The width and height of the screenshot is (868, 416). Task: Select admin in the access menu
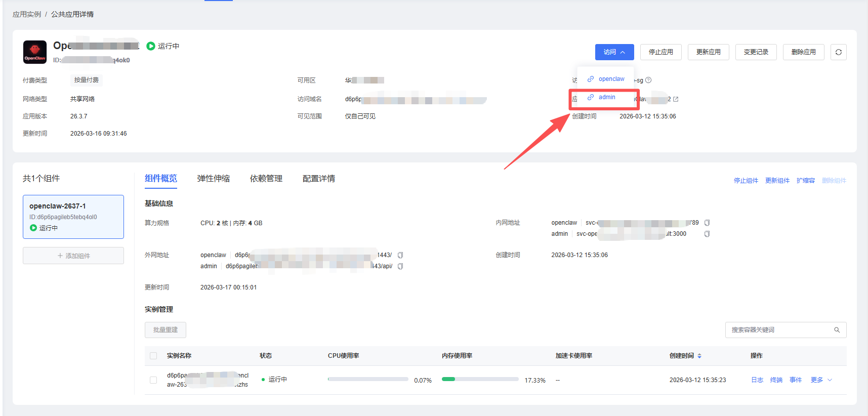coord(606,97)
